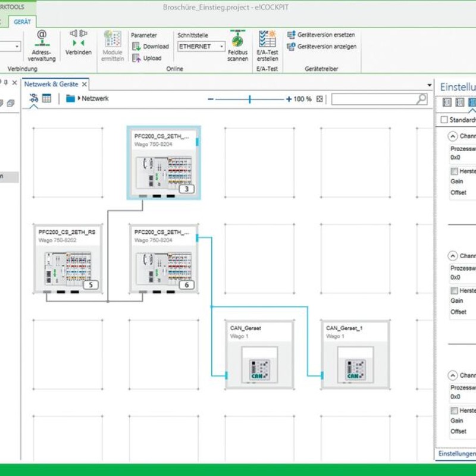The width and height of the screenshot is (476, 476).
Task: Select the middle PFC200 device with badge 6
Action: (x=164, y=259)
